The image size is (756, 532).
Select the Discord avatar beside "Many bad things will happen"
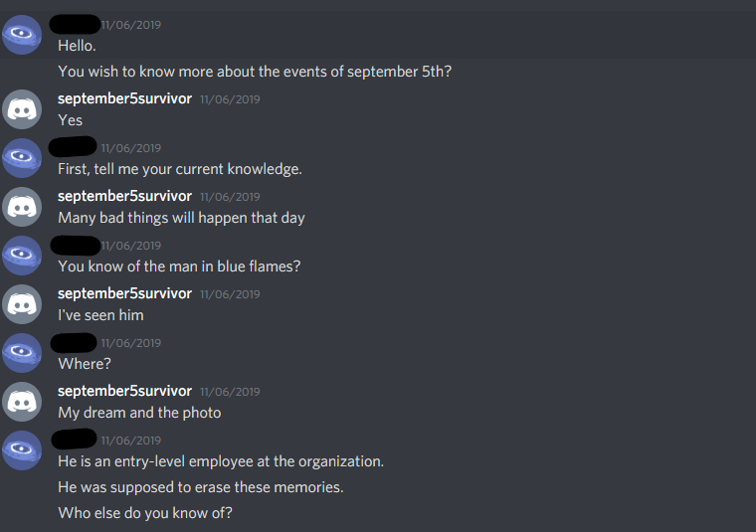click(22, 206)
